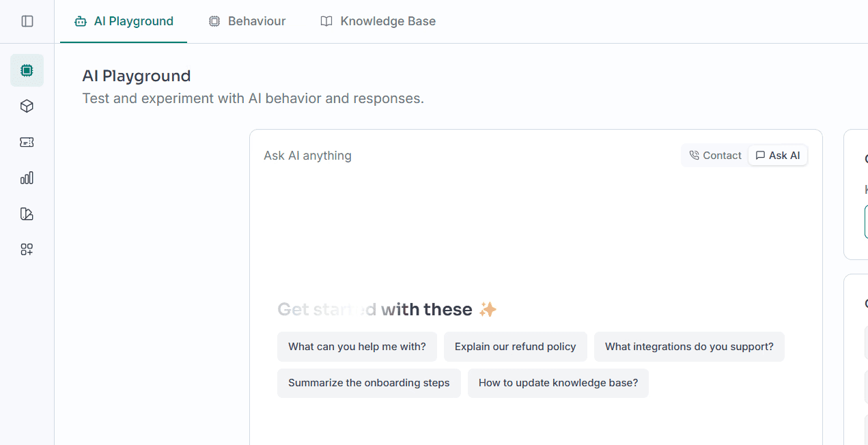Open the cube package sidebar icon
This screenshot has width=868, height=445.
[x=27, y=106]
